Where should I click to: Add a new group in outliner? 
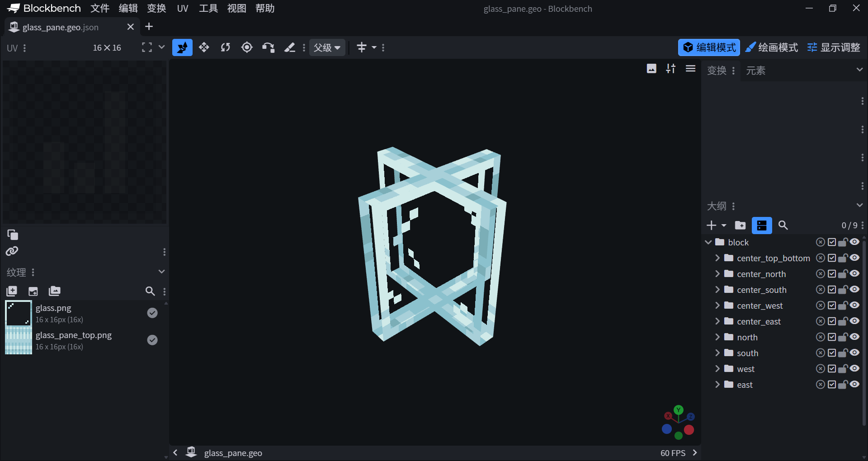point(741,225)
